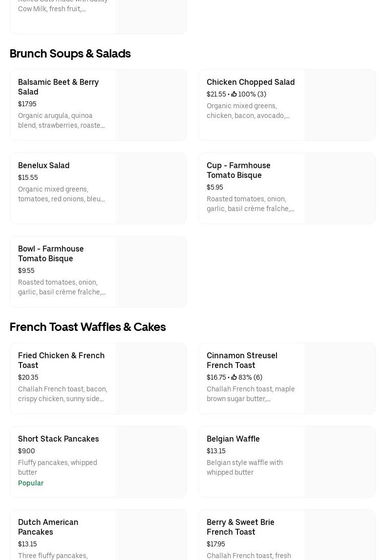Click thumbs-up icon on Cinnamon Streusel French Toast
This screenshot has height=560, width=392.
(234, 377)
